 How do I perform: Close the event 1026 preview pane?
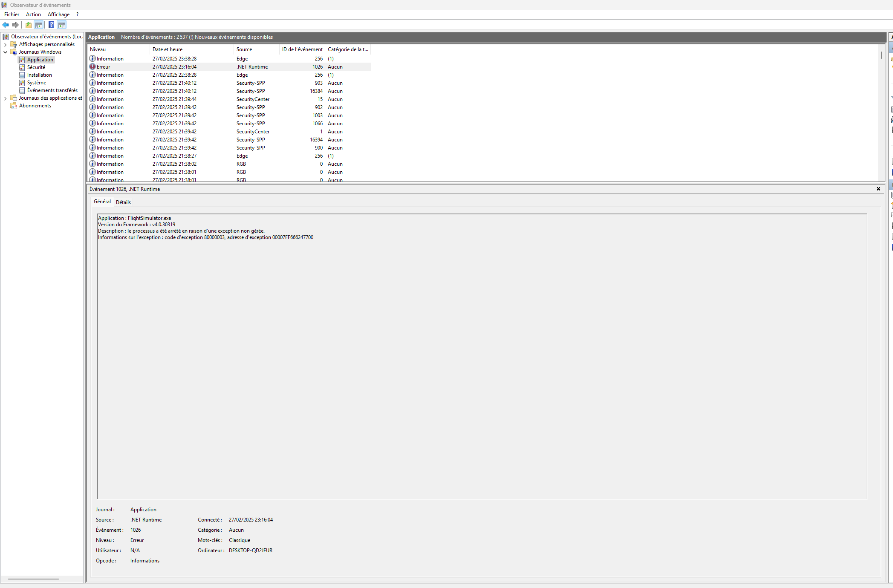[878, 189]
